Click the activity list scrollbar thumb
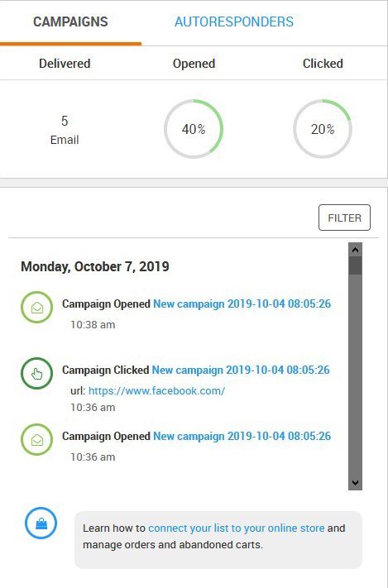This screenshot has width=388, height=588. click(356, 265)
